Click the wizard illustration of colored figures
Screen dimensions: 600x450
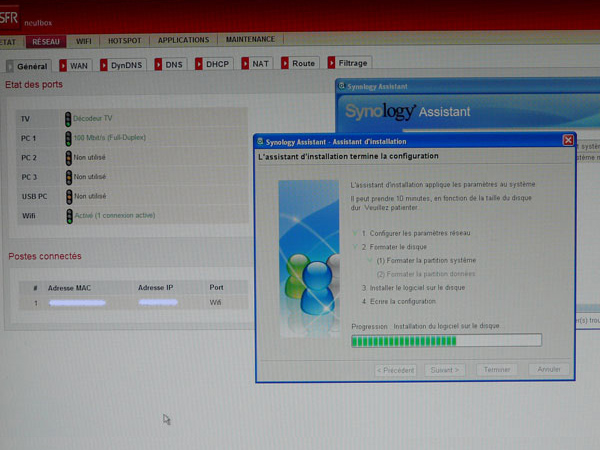[x=309, y=259]
